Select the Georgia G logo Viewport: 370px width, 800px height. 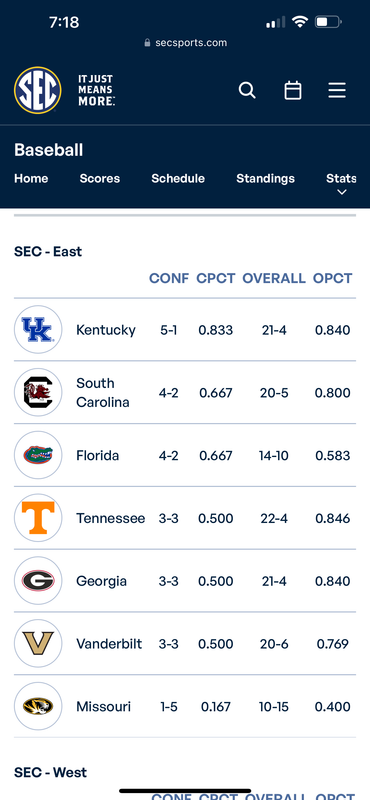click(x=38, y=581)
